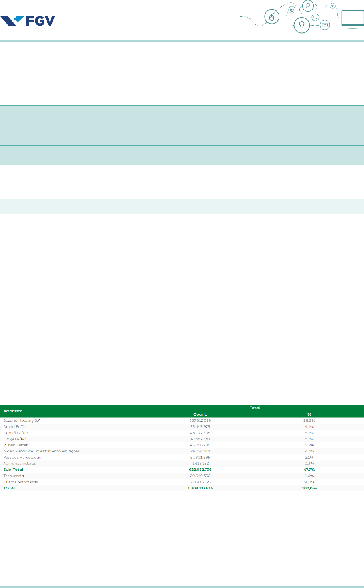This screenshot has width=364, height=588.
Task: Click the play button icon in header
Action: click(292, 10)
